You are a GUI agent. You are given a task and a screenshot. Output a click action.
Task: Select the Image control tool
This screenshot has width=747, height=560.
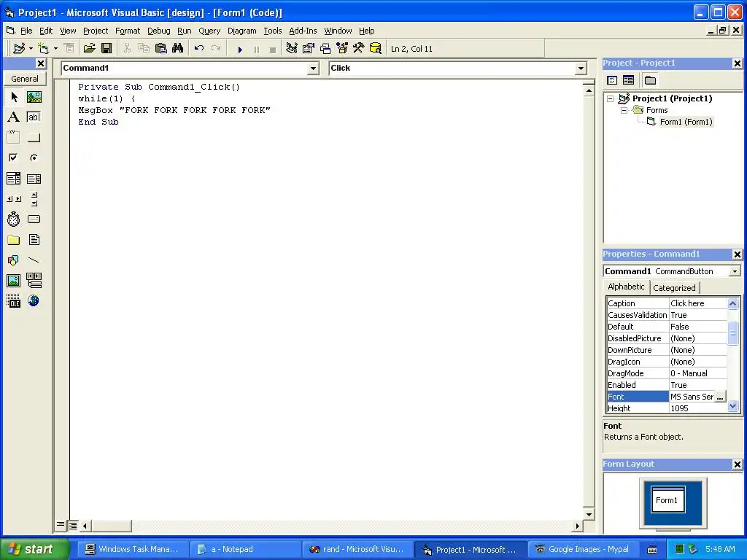click(14, 281)
